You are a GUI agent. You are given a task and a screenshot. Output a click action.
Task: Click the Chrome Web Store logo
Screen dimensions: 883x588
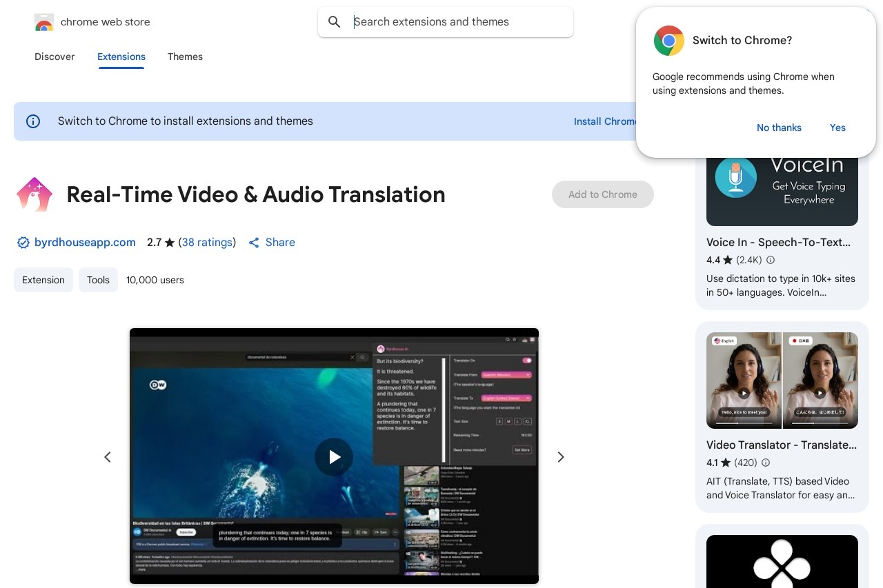pyautogui.click(x=43, y=22)
